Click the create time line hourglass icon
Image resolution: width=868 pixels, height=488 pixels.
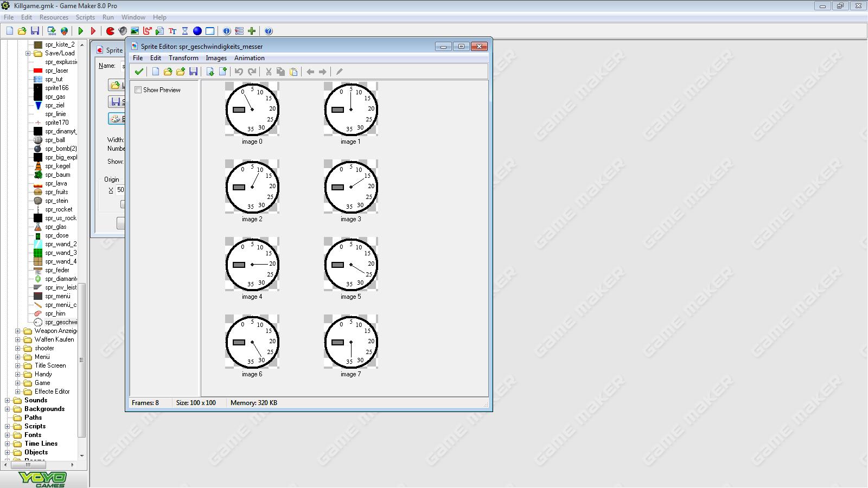[185, 31]
